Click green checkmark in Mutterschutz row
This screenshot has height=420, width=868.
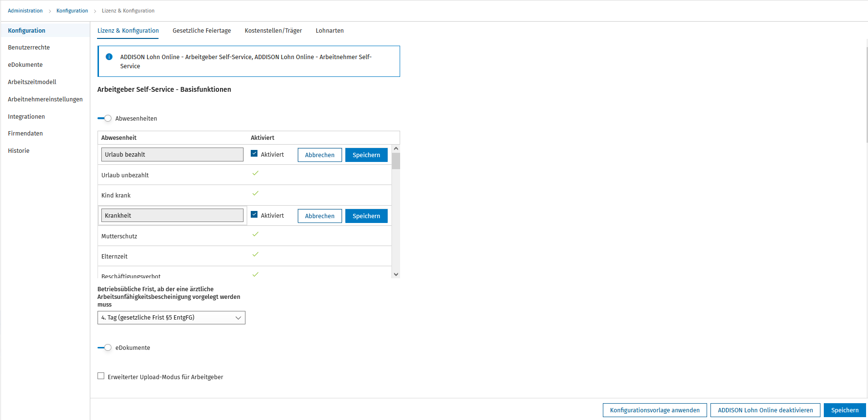coord(256,234)
